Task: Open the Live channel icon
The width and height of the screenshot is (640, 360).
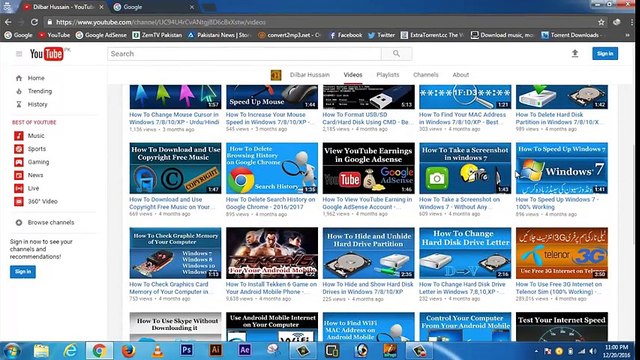Action: point(19,188)
